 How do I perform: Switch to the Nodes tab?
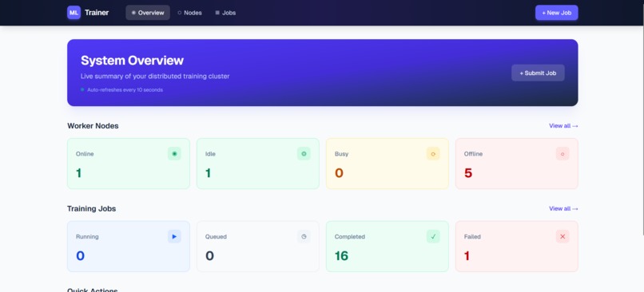pos(189,13)
